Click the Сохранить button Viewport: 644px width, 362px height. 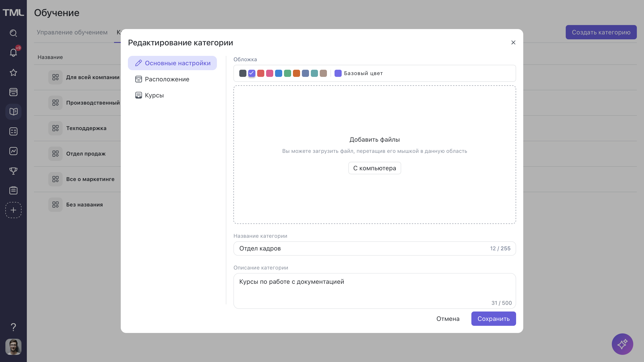click(493, 318)
